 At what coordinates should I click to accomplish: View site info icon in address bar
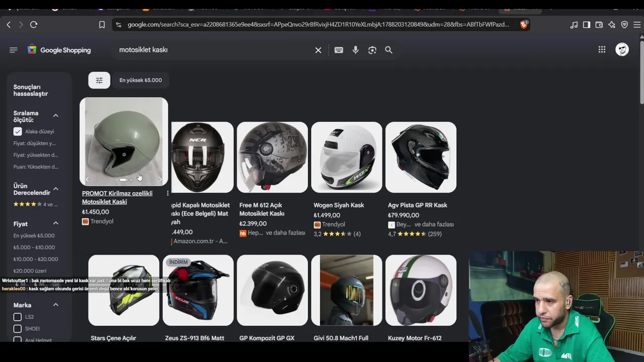pos(118,25)
